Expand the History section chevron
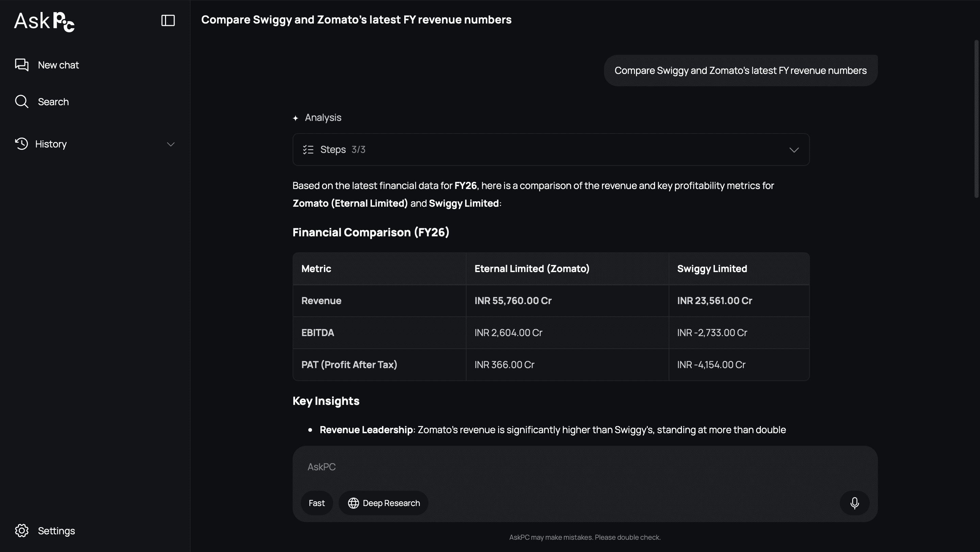 coord(171,144)
